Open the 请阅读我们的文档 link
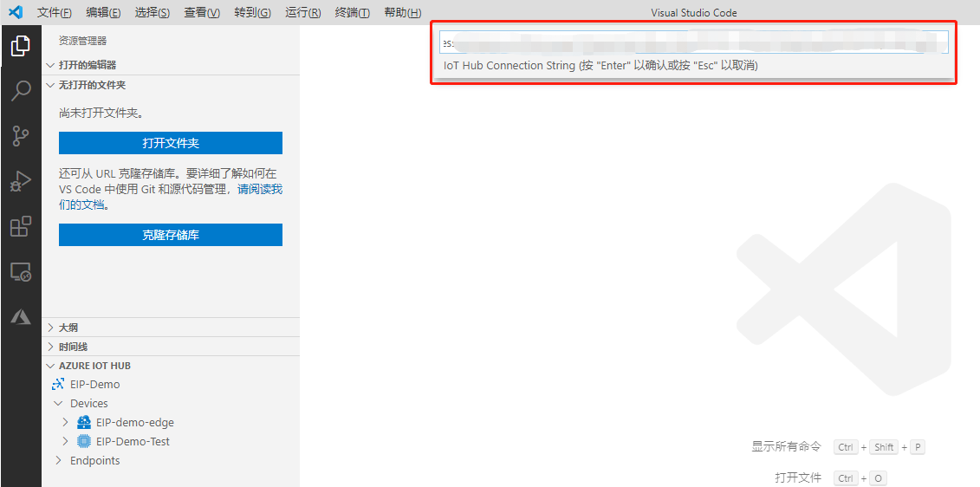The width and height of the screenshot is (980, 487). [x=260, y=190]
